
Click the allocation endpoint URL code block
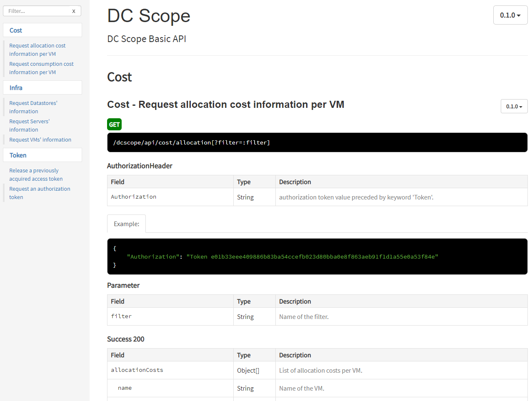[317, 143]
